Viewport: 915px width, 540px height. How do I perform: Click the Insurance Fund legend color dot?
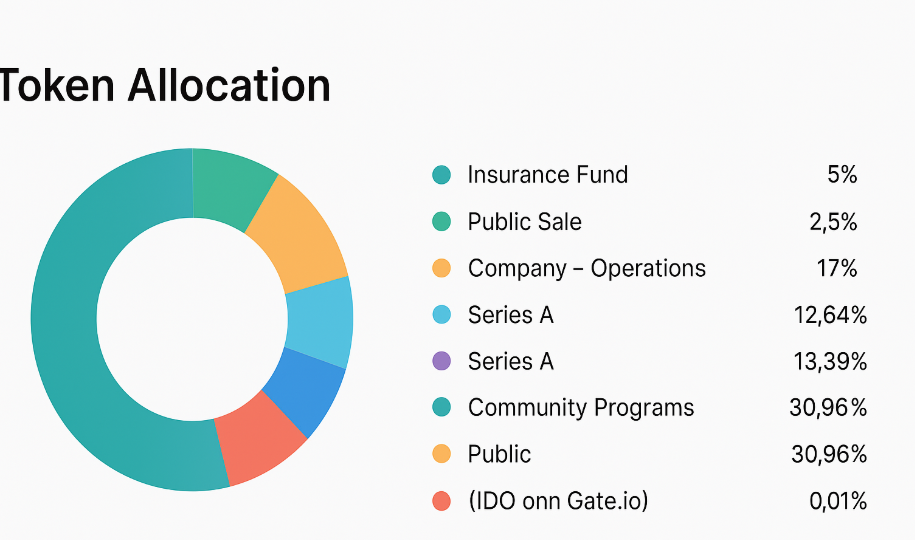[x=441, y=175]
